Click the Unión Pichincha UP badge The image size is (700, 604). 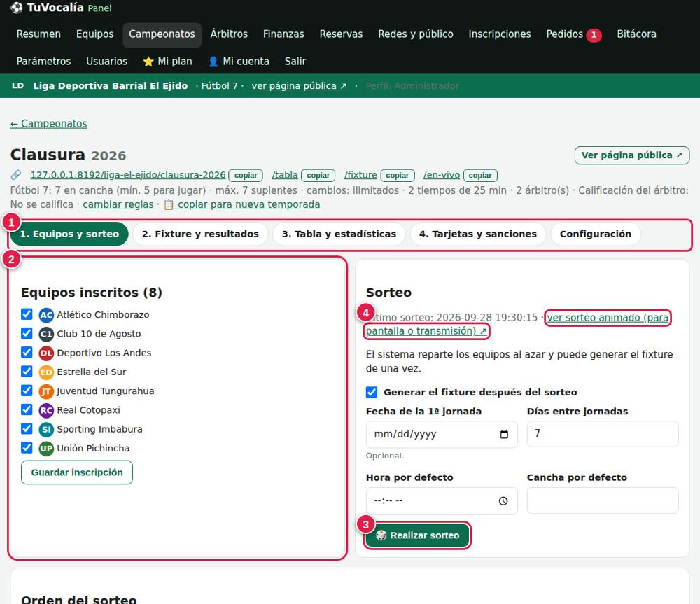tap(46, 449)
